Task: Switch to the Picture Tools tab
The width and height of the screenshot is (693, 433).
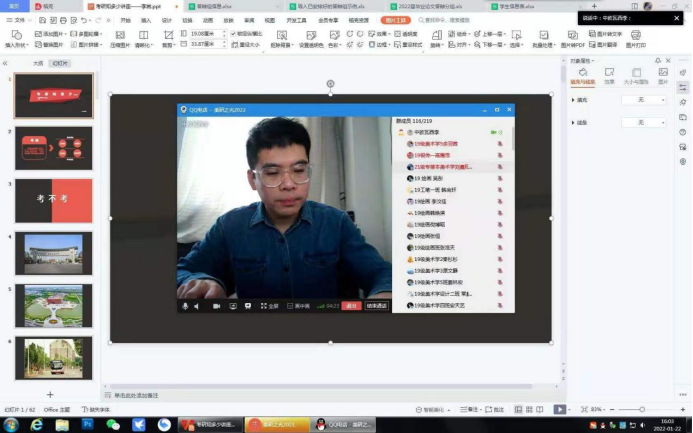Action: [x=396, y=20]
